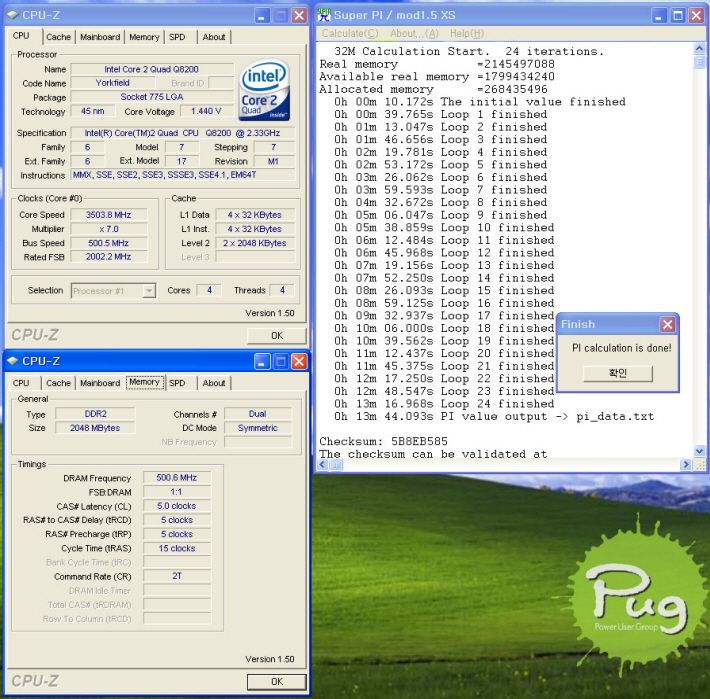Click the CPU-Z title icon in bottom window
Screen dimensions: 710x699
[x=13, y=361]
